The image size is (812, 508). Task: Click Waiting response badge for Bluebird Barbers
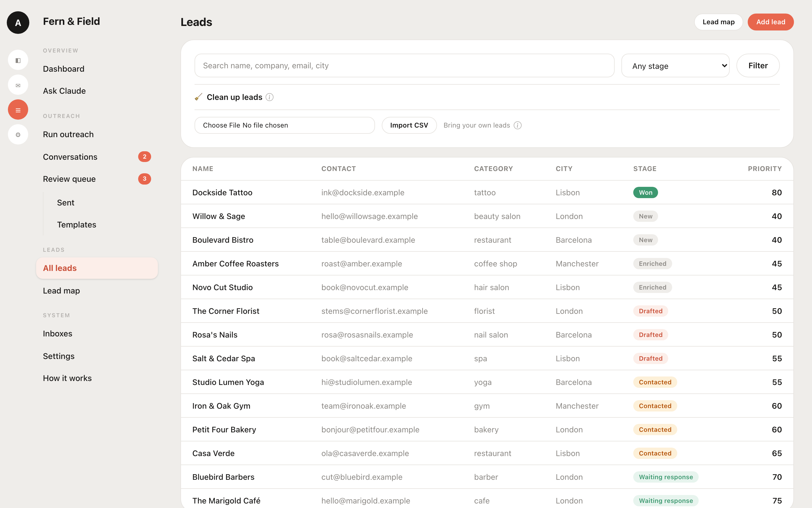(666, 477)
